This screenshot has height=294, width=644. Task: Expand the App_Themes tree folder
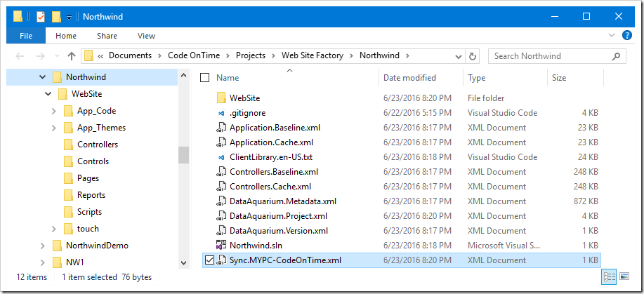click(54, 128)
